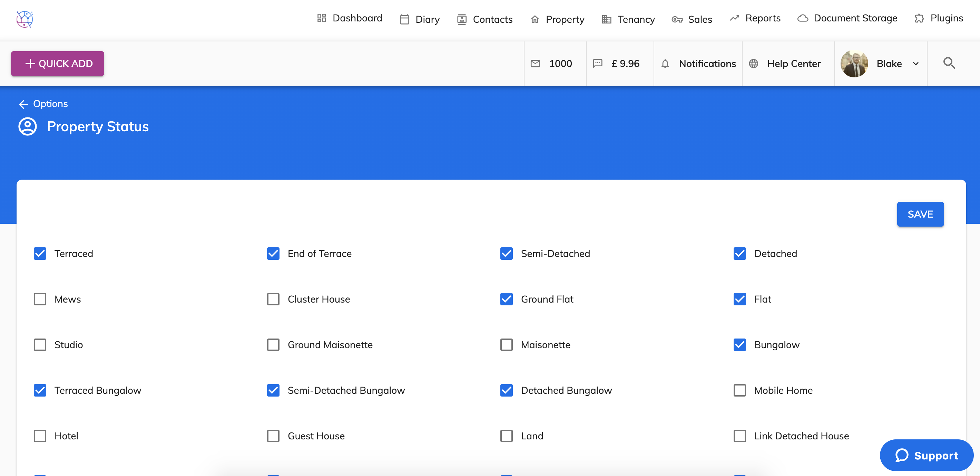The height and width of the screenshot is (476, 980).
Task: Click the back arrow beside Options
Action: [x=23, y=104]
